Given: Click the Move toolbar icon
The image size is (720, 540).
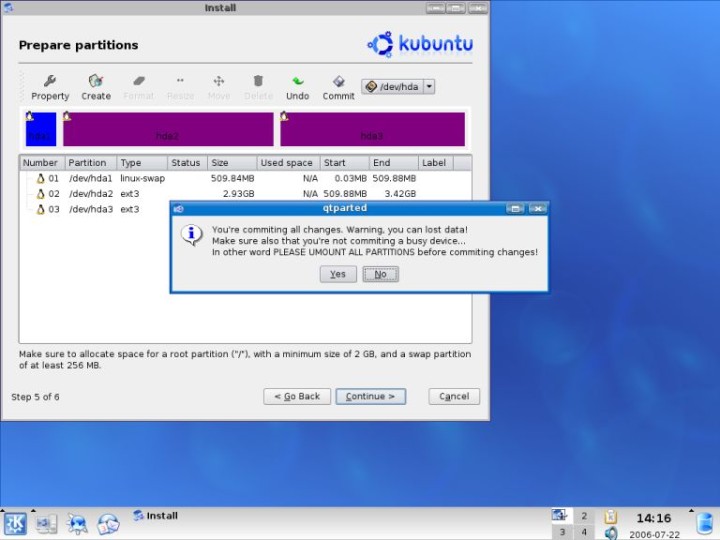Looking at the screenshot, I should (218, 87).
